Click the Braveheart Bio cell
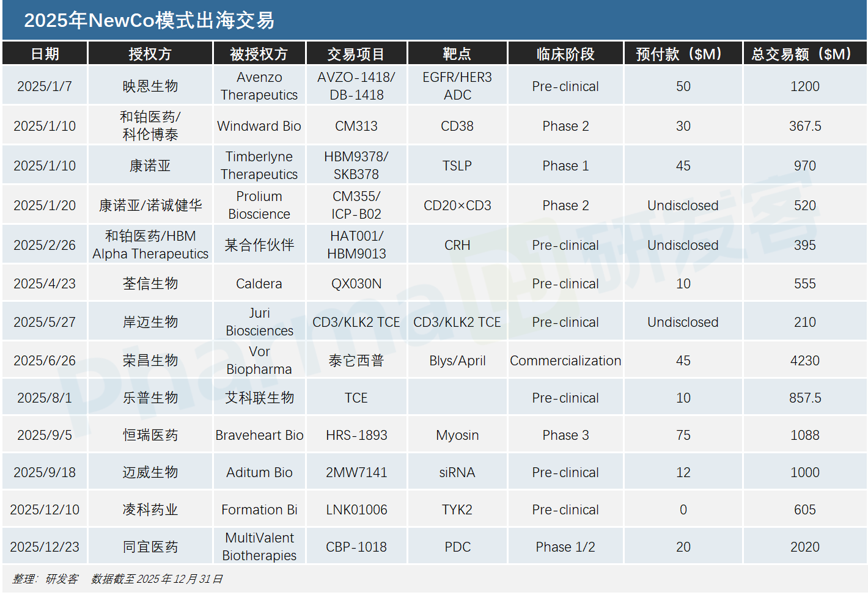 259,435
